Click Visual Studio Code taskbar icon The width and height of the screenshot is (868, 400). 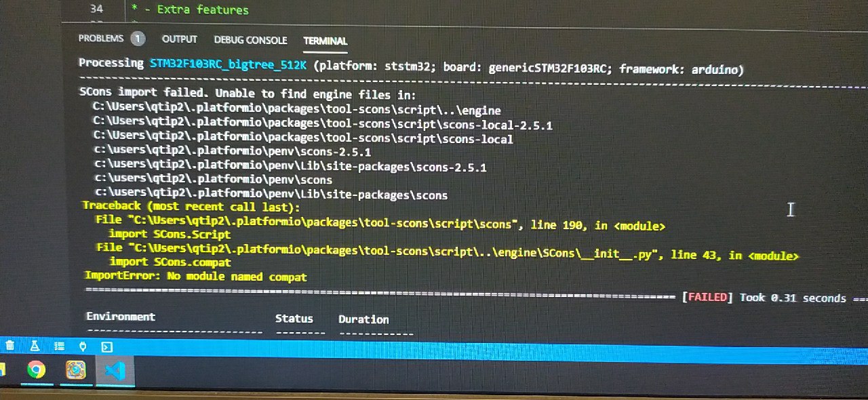[114, 372]
